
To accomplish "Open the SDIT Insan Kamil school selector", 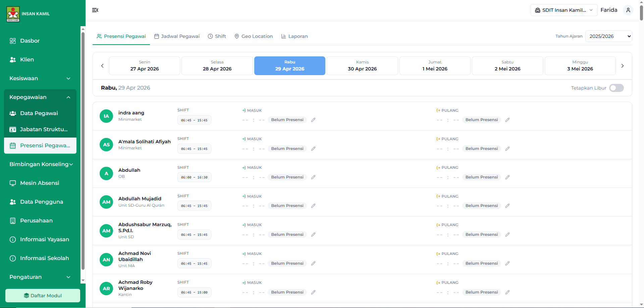I will click(x=564, y=10).
